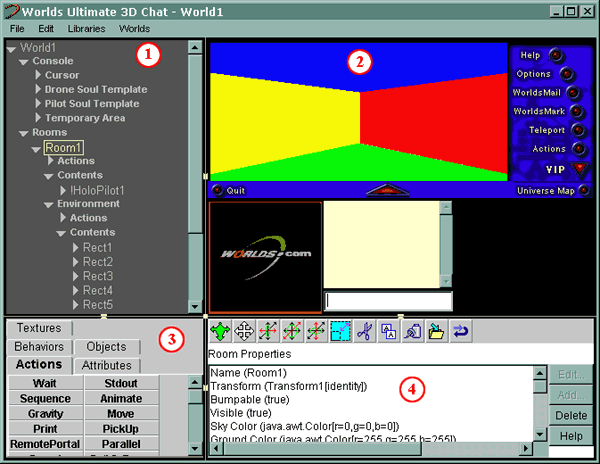Collapse the Environment node
Viewport: 600px width, 464px height.
pyautogui.click(x=49, y=205)
